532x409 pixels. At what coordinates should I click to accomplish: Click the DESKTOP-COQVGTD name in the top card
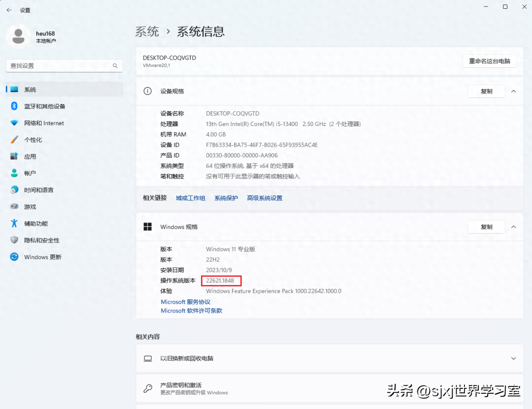click(x=169, y=58)
